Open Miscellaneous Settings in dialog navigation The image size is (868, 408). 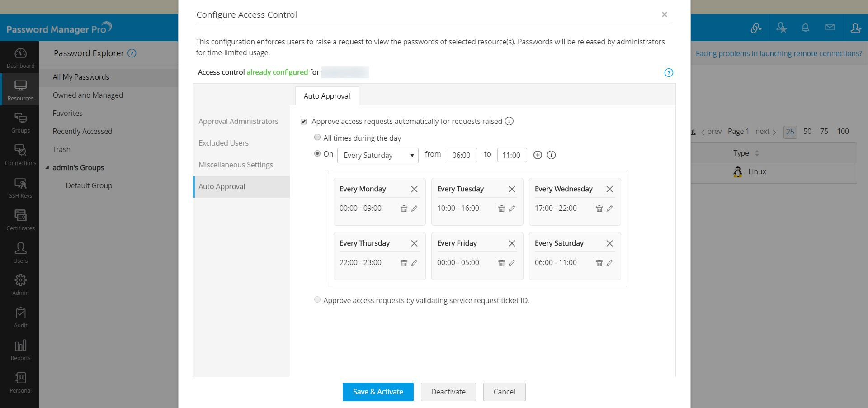236,165
